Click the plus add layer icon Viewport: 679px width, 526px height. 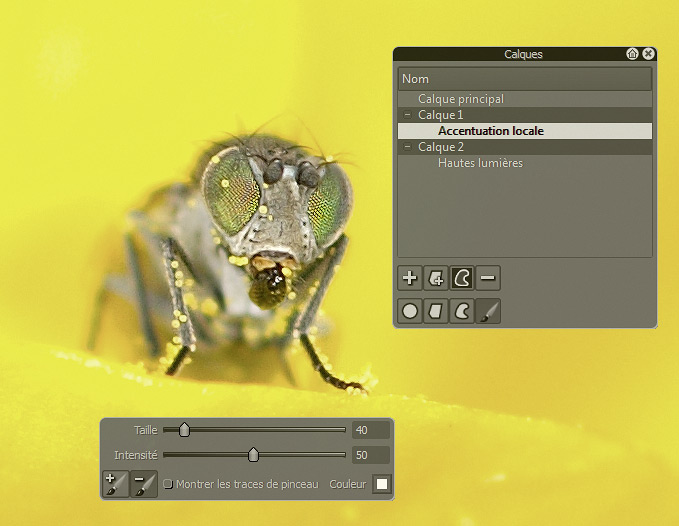(x=410, y=278)
